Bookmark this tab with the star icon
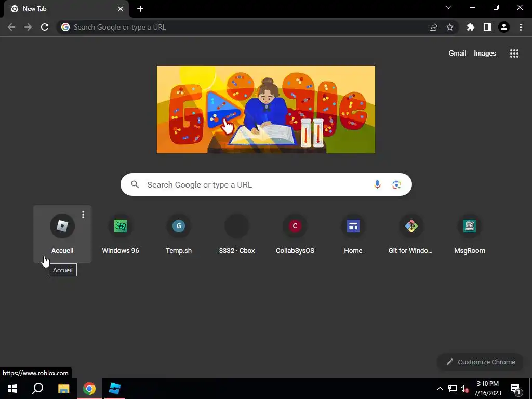 450,27
